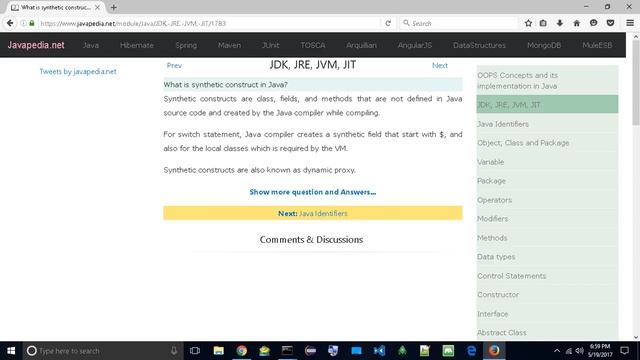Open the Java menu in the navbar
640x360 pixels.
(91, 45)
